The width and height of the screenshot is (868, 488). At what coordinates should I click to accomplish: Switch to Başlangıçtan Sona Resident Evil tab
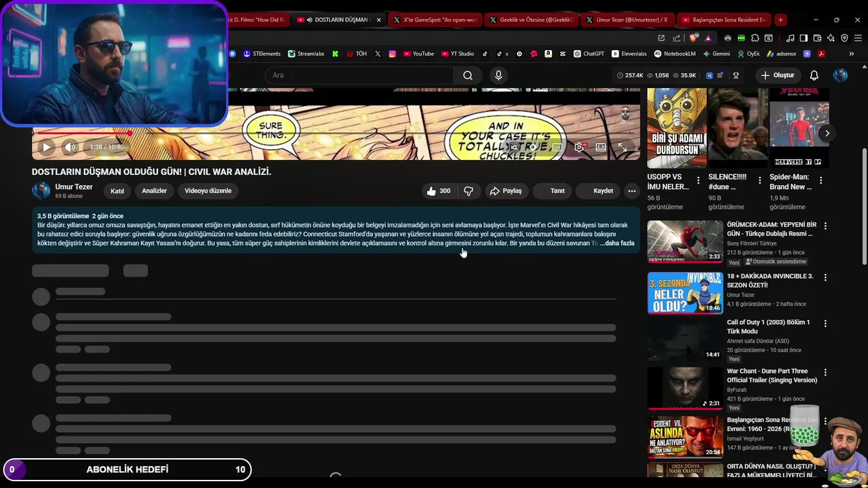(724, 20)
